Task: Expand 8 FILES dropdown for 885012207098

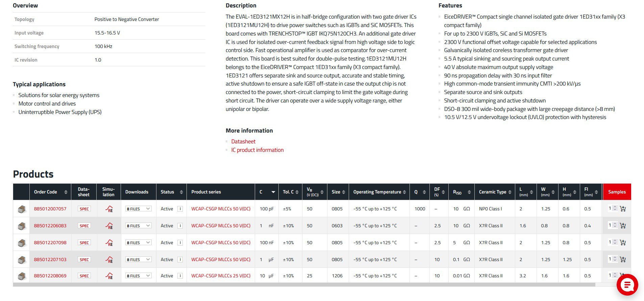Action: [138, 242]
